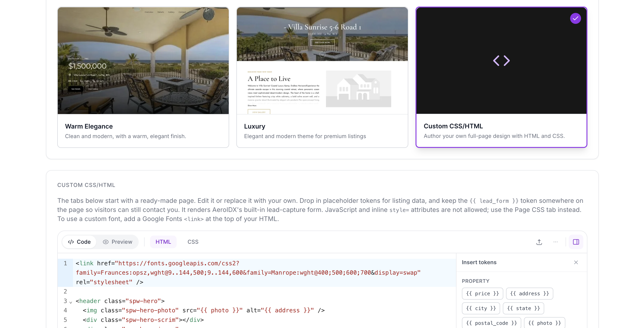The image size is (644, 328).
Task: Click the Warm Elegance title text
Action: 89,126
